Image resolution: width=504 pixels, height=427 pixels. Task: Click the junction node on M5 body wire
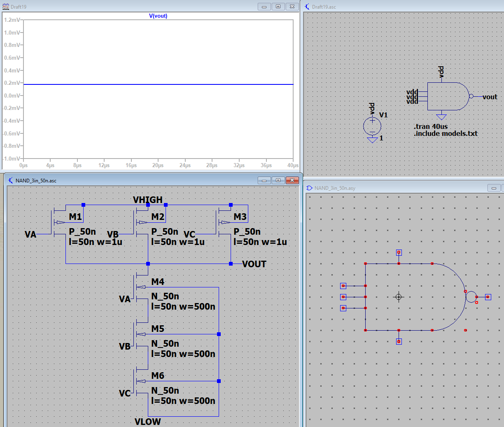pos(219,334)
